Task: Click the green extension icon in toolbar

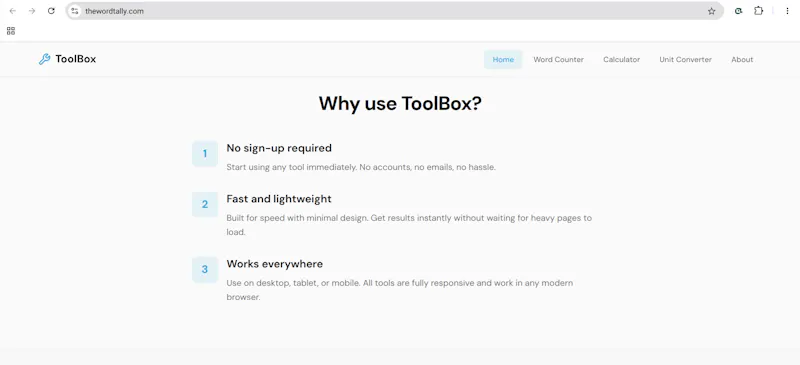Action: pyautogui.click(x=738, y=11)
